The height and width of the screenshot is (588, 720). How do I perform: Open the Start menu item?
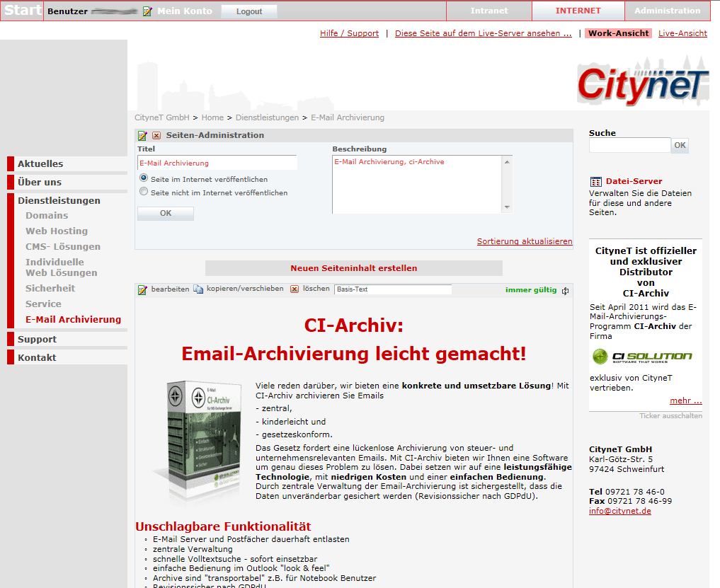tap(23, 10)
